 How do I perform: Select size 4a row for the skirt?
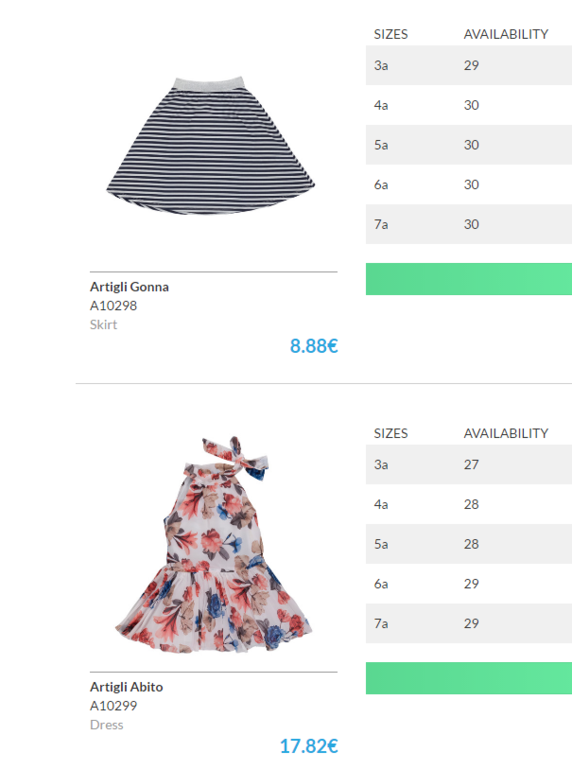(469, 105)
